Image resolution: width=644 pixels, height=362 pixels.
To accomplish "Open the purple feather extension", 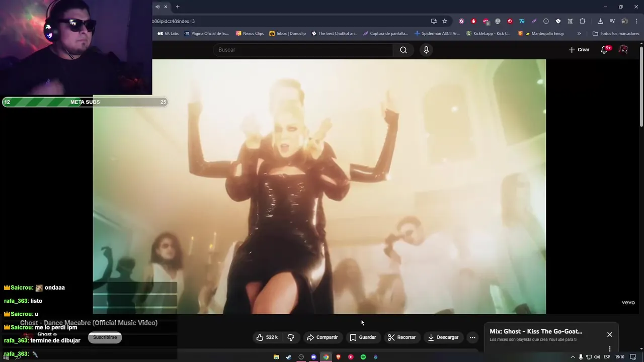I will pos(534,21).
